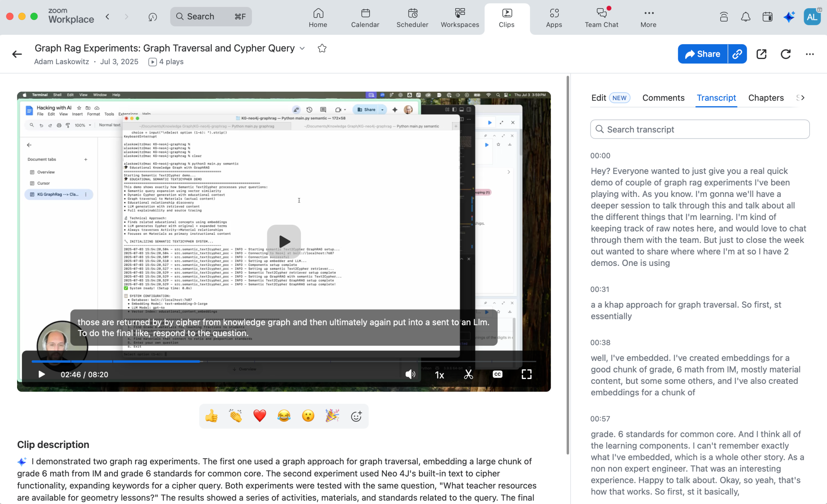Switch to the Chapters tab
Screen dimensions: 827x504
(x=766, y=98)
